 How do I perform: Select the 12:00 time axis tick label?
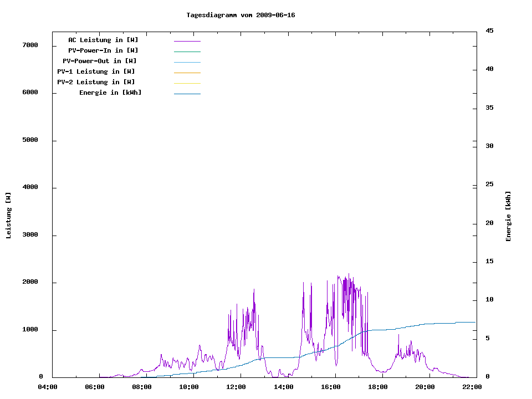click(236, 387)
